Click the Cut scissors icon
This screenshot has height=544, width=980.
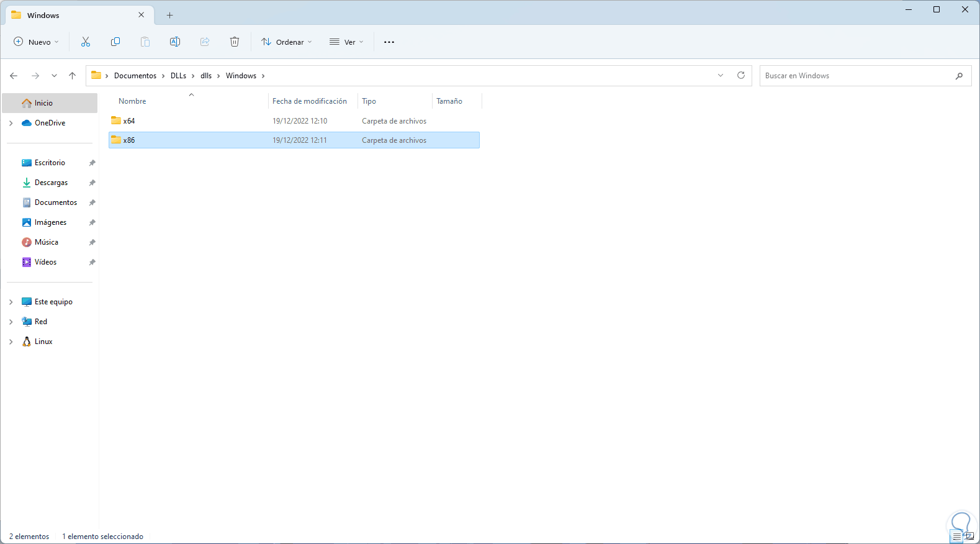coord(86,42)
